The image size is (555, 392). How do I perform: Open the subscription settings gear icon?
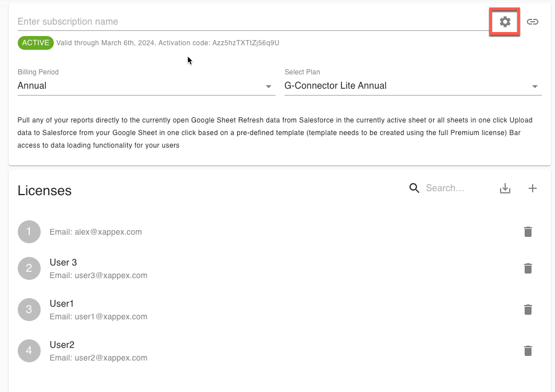point(505,22)
